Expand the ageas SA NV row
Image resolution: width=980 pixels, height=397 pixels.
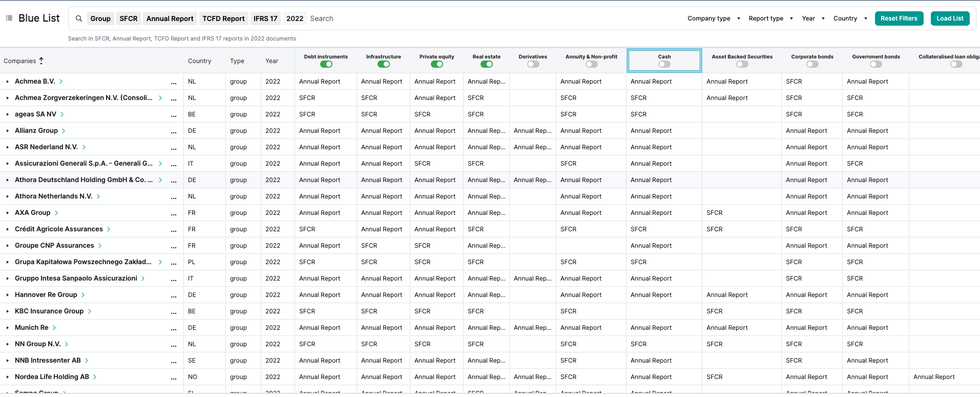coord(8,114)
